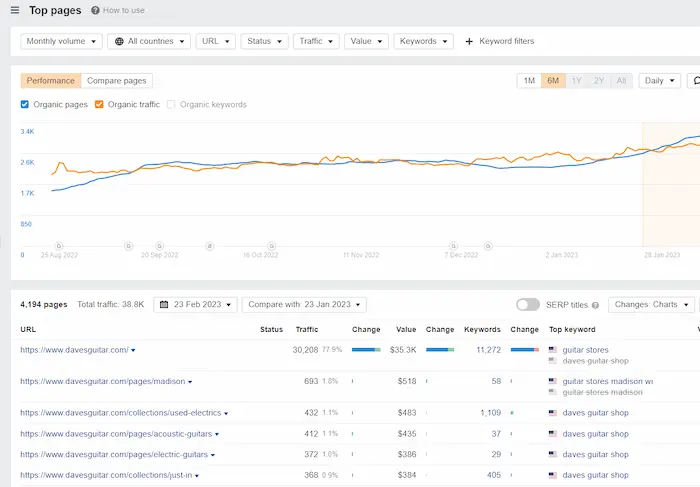The width and height of the screenshot is (700, 487).
Task: Enable the SERP titles toggle
Action: pos(528,305)
